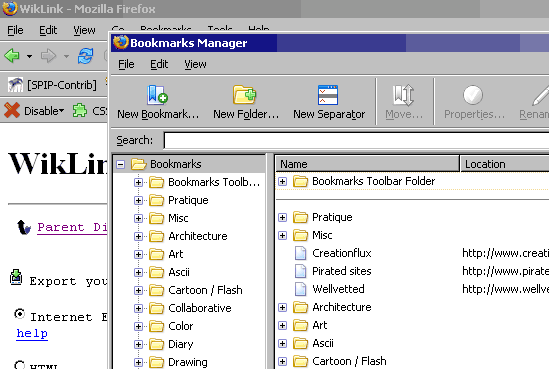
Task: Select the Internet Explorer radio button
Action: tap(20, 314)
